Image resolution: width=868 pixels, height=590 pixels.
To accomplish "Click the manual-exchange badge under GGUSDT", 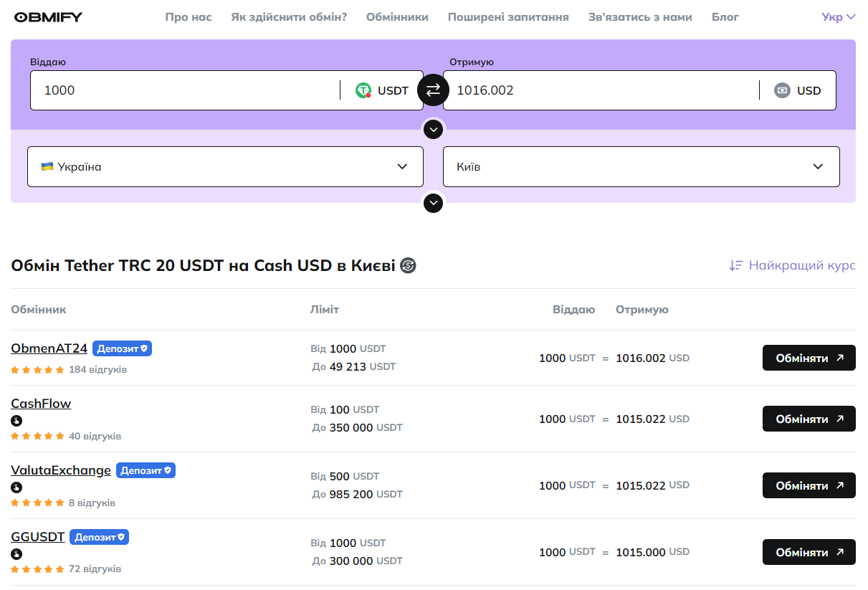I will coord(16,554).
